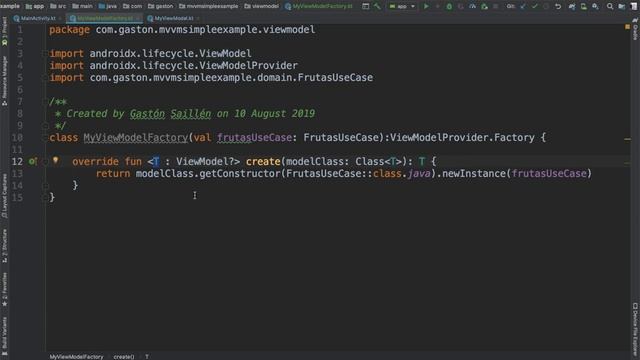The image size is (640, 360).
Task: Click the override gutter icon on line 12
Action: pos(32,162)
